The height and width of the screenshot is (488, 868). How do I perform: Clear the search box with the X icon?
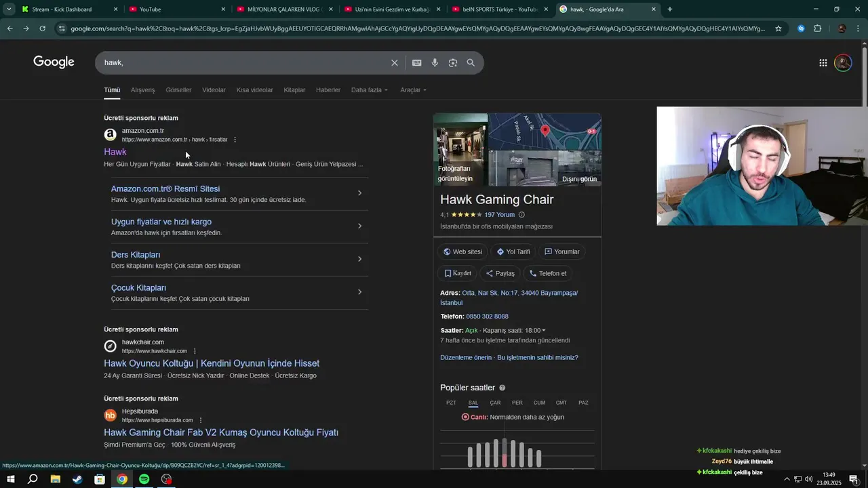coord(394,62)
